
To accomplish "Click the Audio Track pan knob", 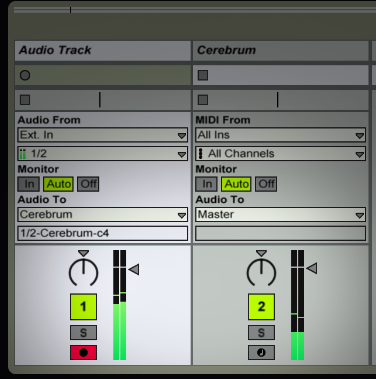I will (83, 271).
